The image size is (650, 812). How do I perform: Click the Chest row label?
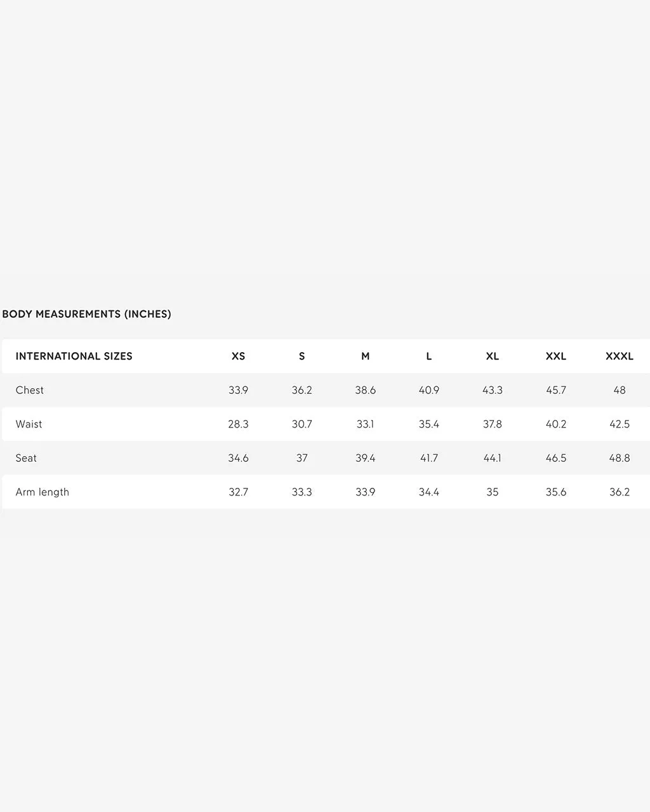30,390
